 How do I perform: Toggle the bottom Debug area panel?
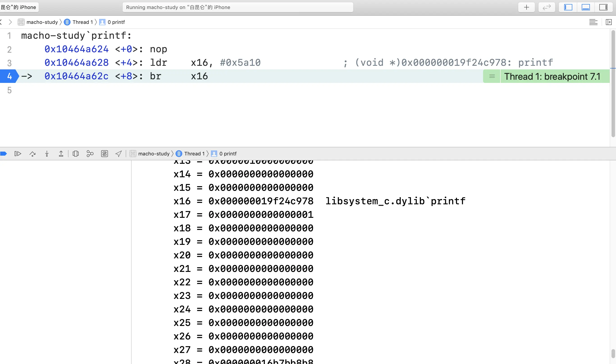click(x=586, y=7)
